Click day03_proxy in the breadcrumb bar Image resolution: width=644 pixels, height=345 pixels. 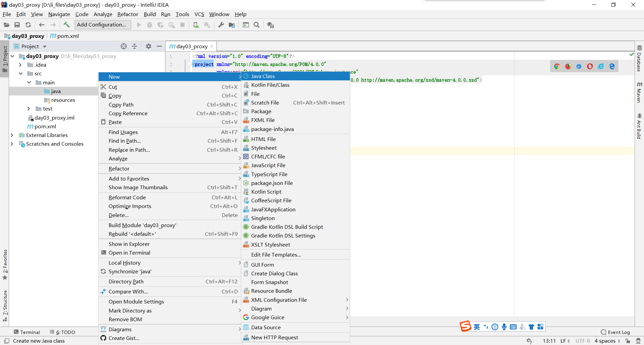pyautogui.click(x=24, y=36)
